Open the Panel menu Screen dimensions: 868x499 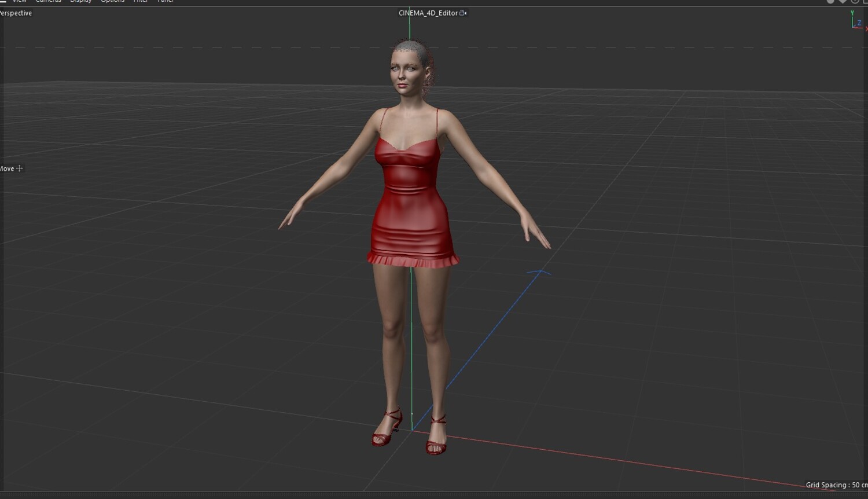point(165,1)
